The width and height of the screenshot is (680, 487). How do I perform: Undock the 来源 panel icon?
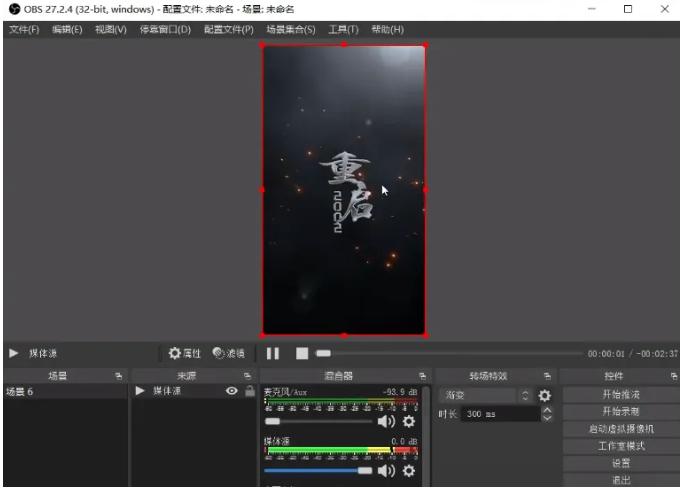pos(247,376)
